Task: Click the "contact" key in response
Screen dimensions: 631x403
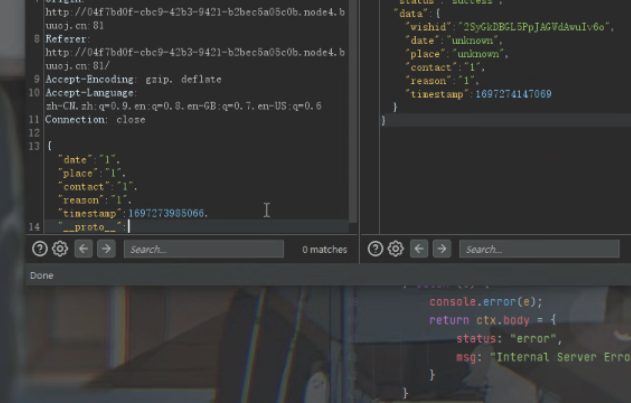Action: click(431, 67)
